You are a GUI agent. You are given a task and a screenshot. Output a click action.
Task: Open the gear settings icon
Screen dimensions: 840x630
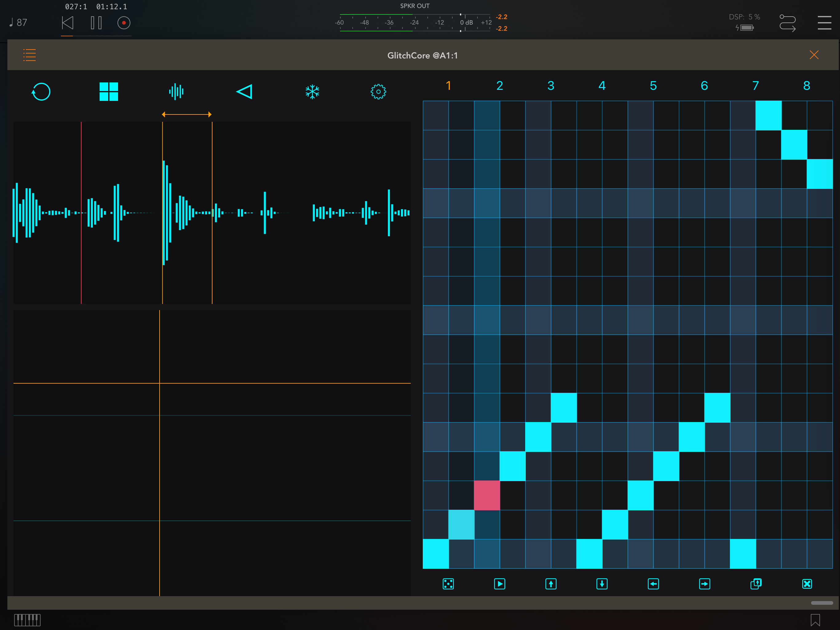coord(378,92)
